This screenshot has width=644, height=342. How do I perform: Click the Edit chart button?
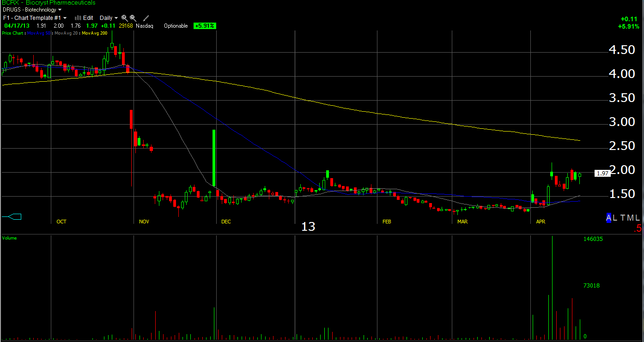(88, 18)
